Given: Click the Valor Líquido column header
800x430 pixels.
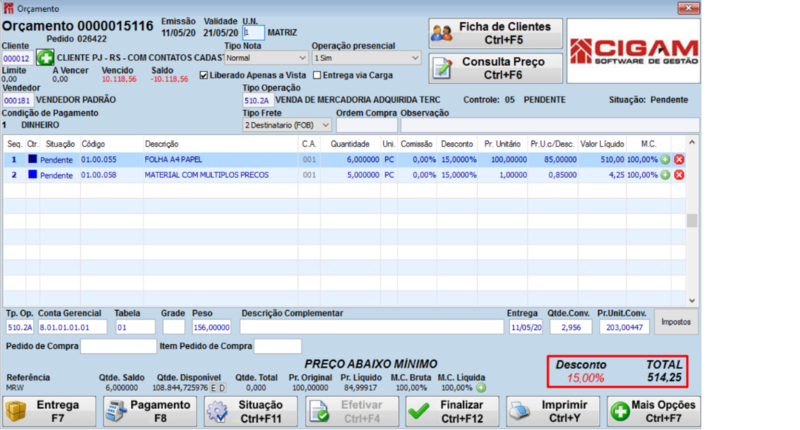Looking at the screenshot, I should pos(602,144).
